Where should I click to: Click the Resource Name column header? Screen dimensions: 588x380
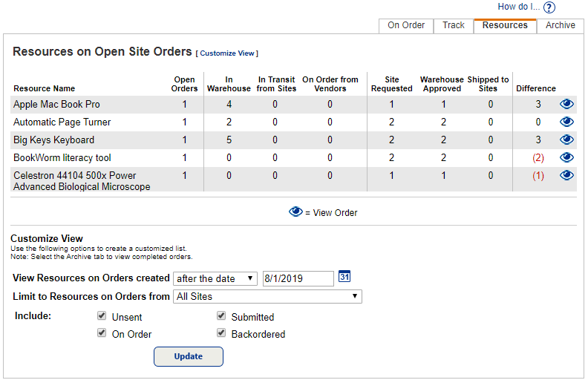45,88
